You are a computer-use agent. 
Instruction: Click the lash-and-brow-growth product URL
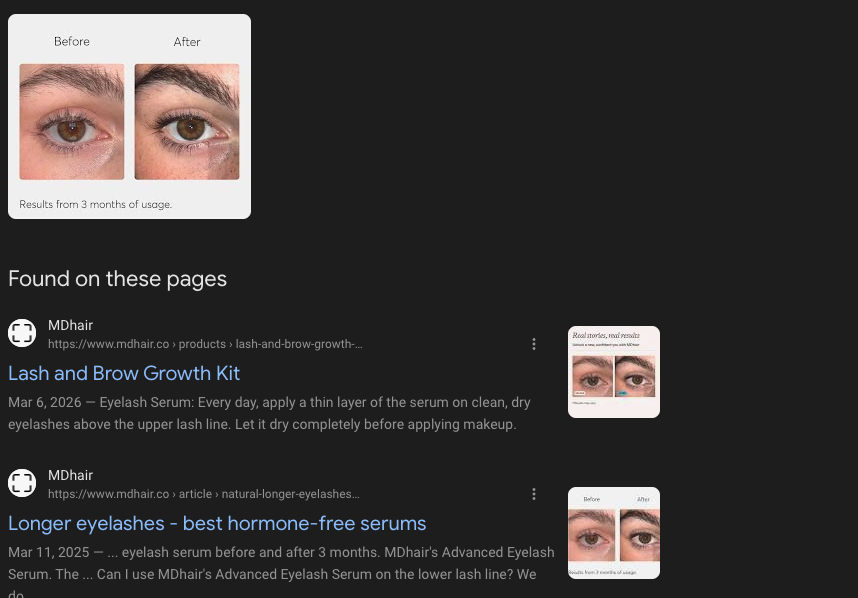(x=205, y=344)
